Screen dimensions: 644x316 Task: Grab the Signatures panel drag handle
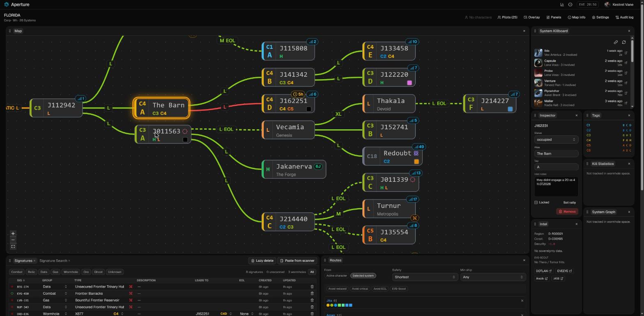coord(9,261)
